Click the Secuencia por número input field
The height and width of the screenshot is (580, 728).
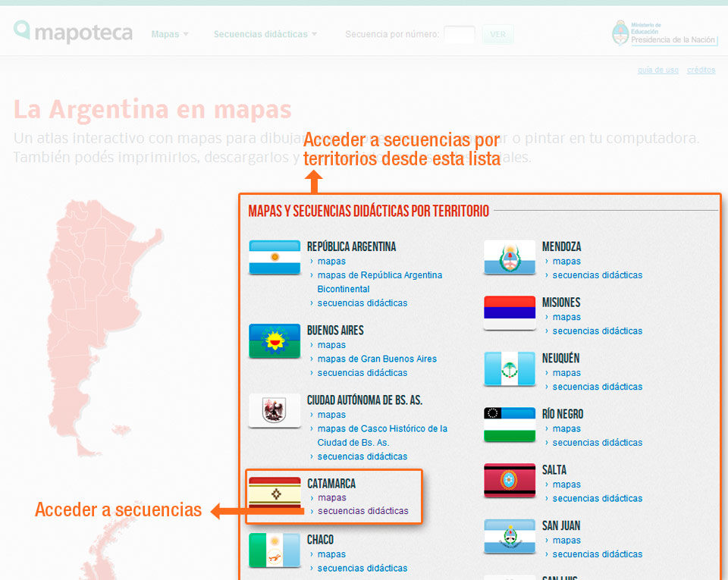coord(460,33)
